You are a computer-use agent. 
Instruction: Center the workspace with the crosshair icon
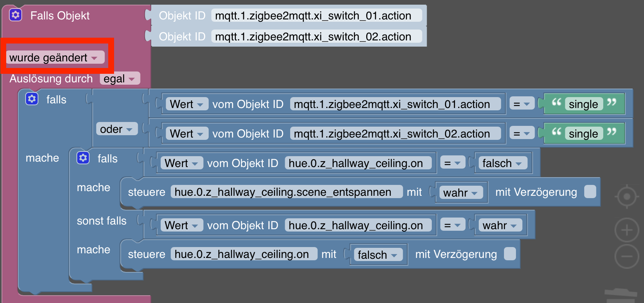(x=627, y=197)
